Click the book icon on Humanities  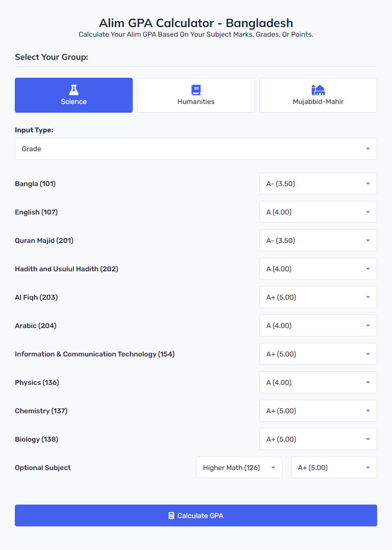click(196, 90)
